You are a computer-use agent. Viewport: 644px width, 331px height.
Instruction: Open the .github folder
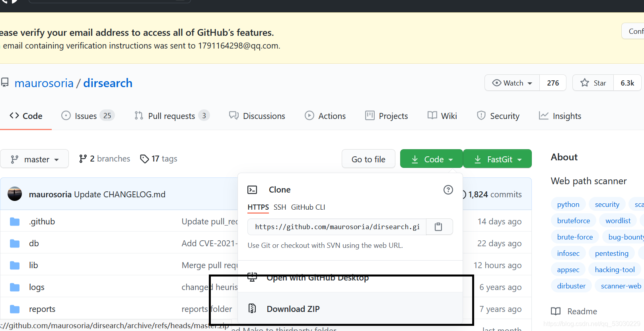[42, 222]
